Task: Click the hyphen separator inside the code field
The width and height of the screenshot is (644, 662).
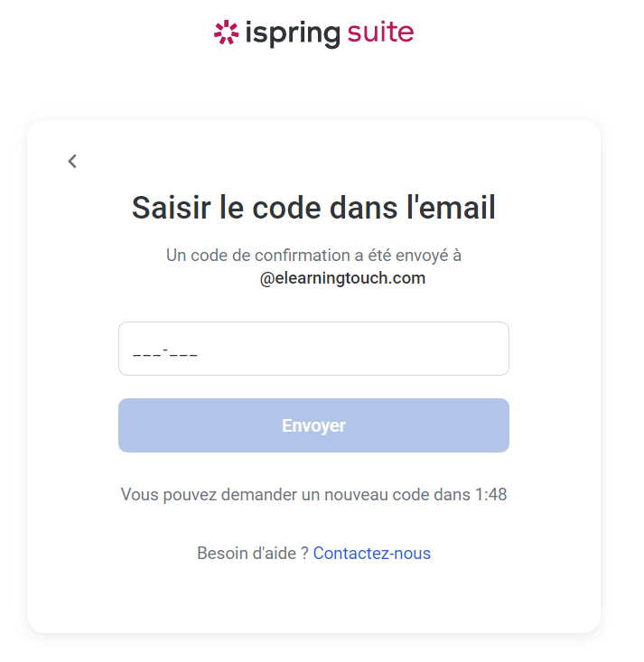Action: pos(165,348)
